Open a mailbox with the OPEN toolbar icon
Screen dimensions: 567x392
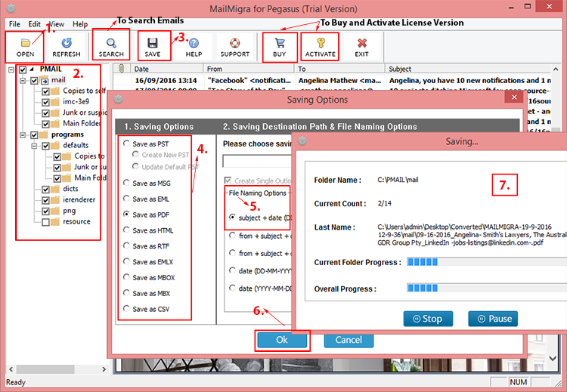click(25, 47)
